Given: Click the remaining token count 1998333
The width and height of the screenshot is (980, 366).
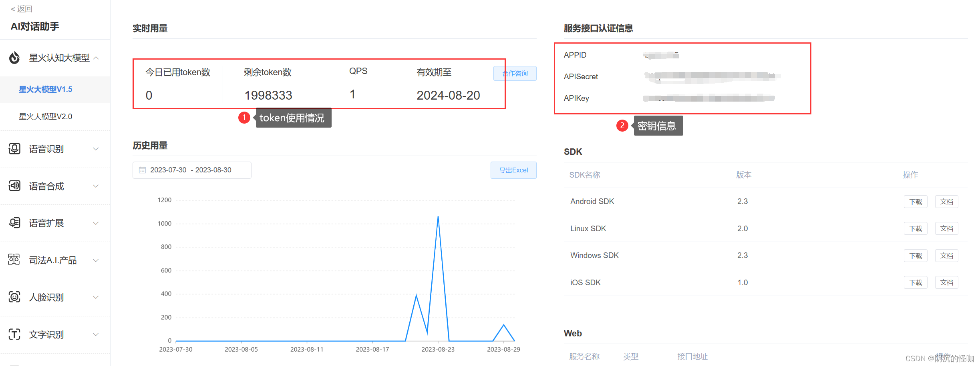Looking at the screenshot, I should [268, 96].
